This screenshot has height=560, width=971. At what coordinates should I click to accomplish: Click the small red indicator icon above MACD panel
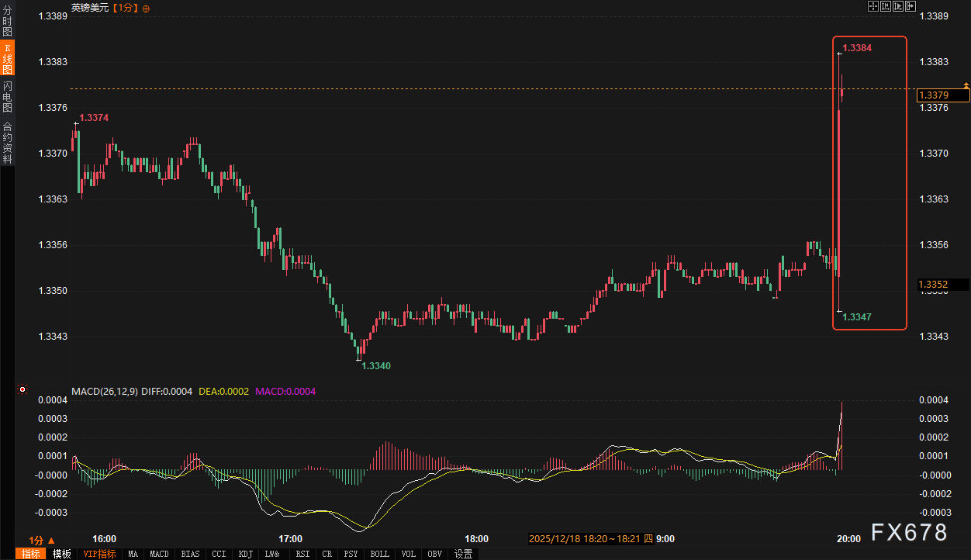(22, 389)
